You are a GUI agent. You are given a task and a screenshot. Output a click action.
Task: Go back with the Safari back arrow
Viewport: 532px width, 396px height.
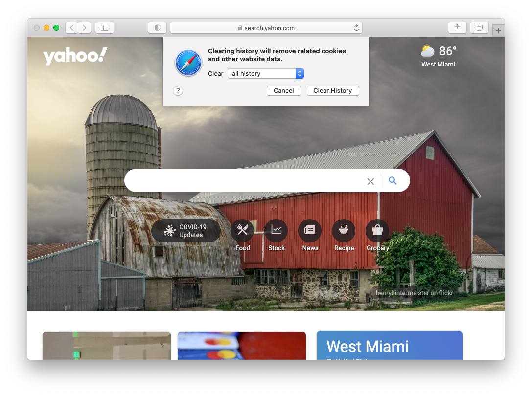click(71, 28)
